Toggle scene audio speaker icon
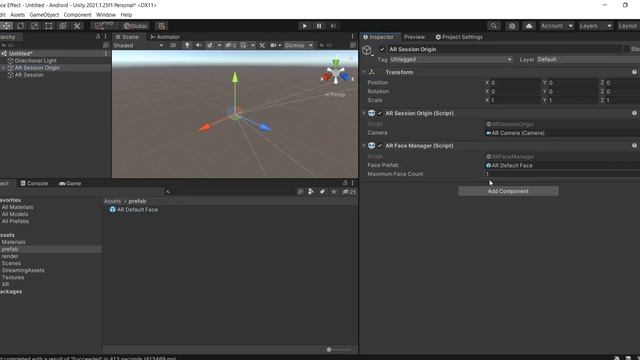This screenshot has width=640, height=360. [x=198, y=45]
